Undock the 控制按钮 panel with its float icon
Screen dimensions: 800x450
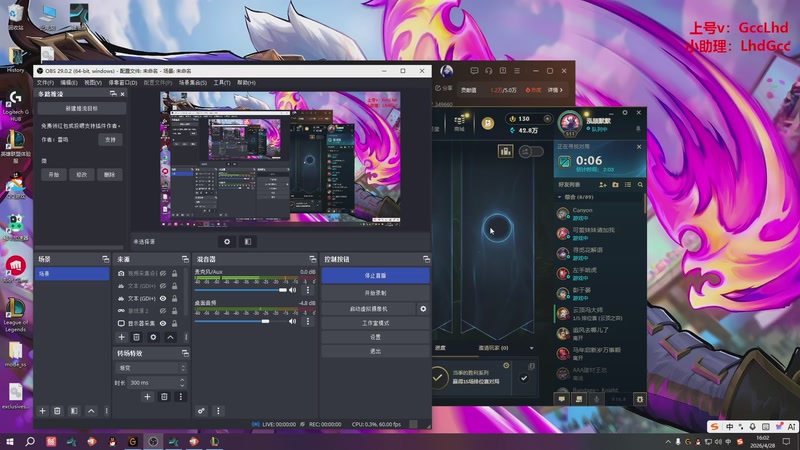click(426, 259)
